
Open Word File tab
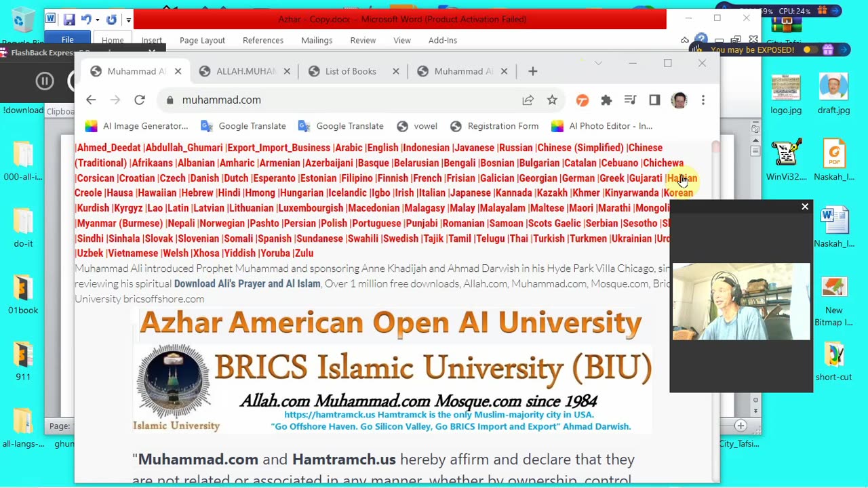pos(68,40)
